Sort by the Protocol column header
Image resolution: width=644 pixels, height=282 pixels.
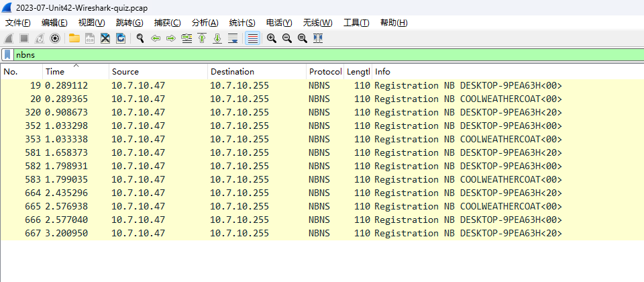pyautogui.click(x=325, y=72)
